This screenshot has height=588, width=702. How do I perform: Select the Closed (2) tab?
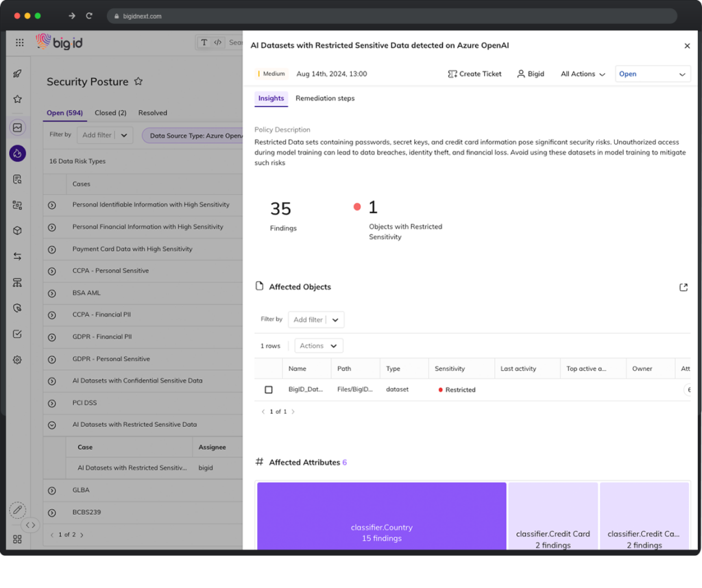pyautogui.click(x=110, y=113)
